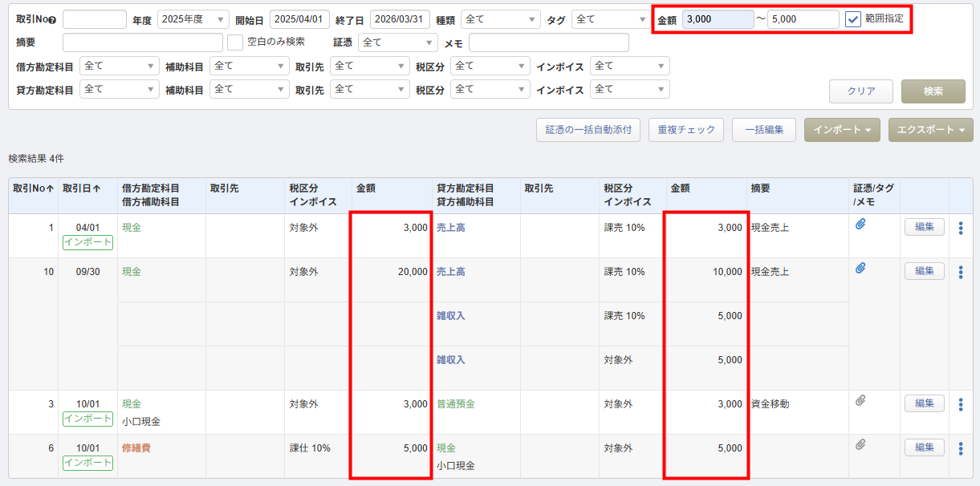Click the クリア button
Viewport: 980px width, 486px height.
(x=861, y=91)
